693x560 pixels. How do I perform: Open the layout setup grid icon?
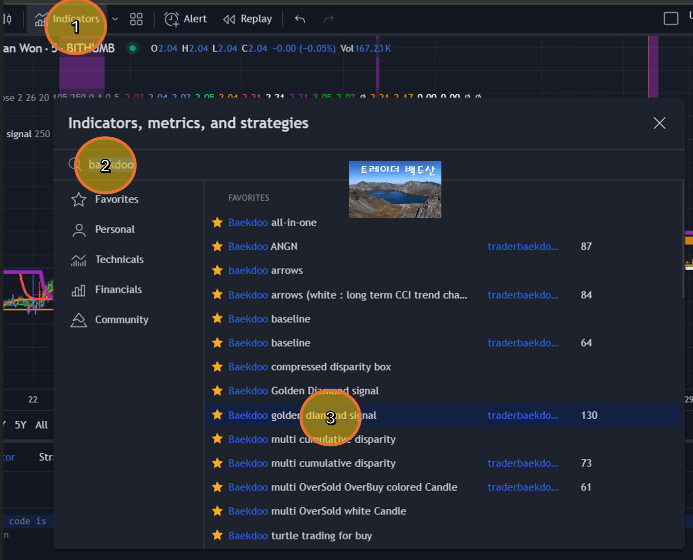(137, 19)
